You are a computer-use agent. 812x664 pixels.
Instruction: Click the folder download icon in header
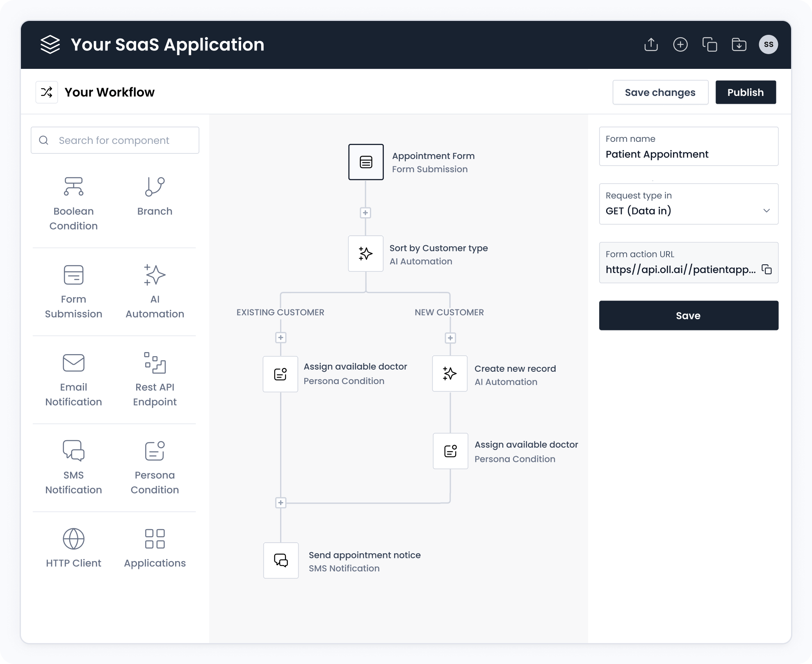click(x=739, y=44)
